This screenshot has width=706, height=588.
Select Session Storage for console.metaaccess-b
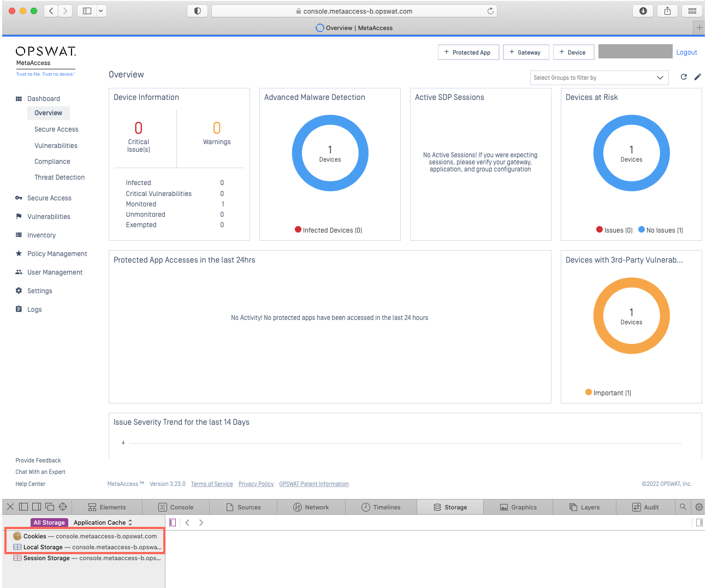(x=87, y=558)
